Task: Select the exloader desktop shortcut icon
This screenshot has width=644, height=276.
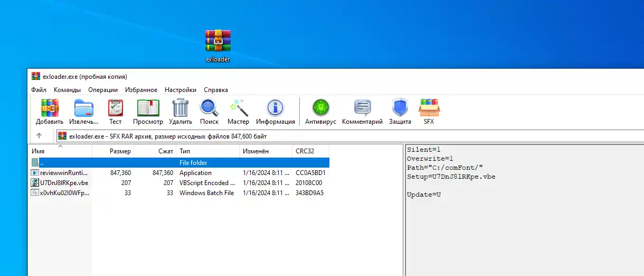Action: click(217, 41)
